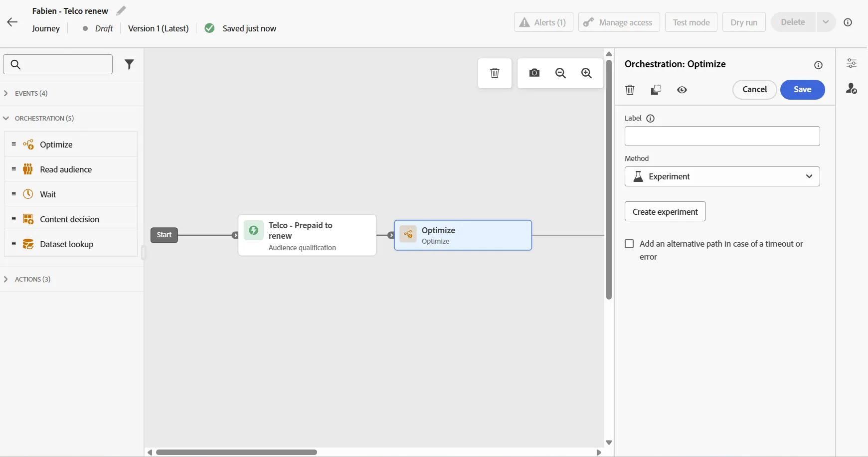Screen dimensions: 868x457
Task: Delete activity via panel trash icon
Action: point(630,90)
